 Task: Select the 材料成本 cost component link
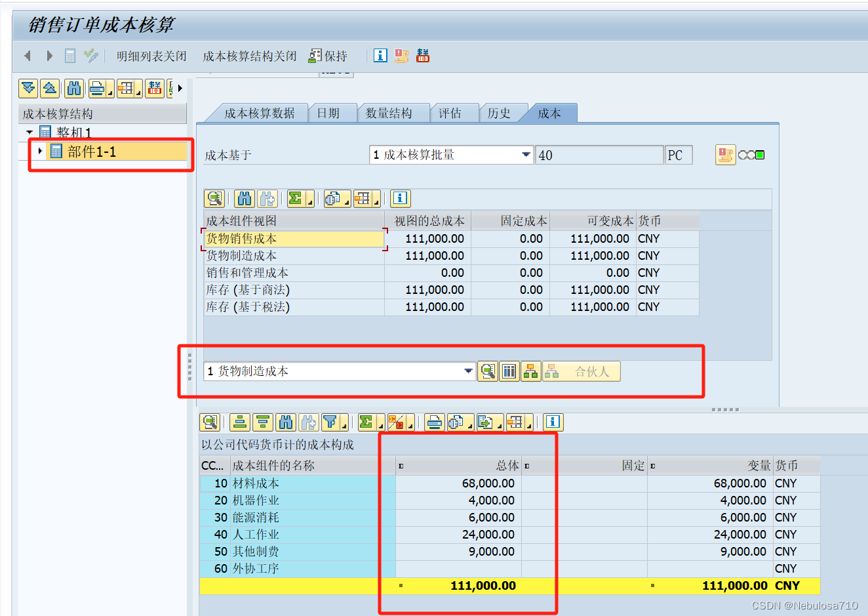[x=254, y=483]
